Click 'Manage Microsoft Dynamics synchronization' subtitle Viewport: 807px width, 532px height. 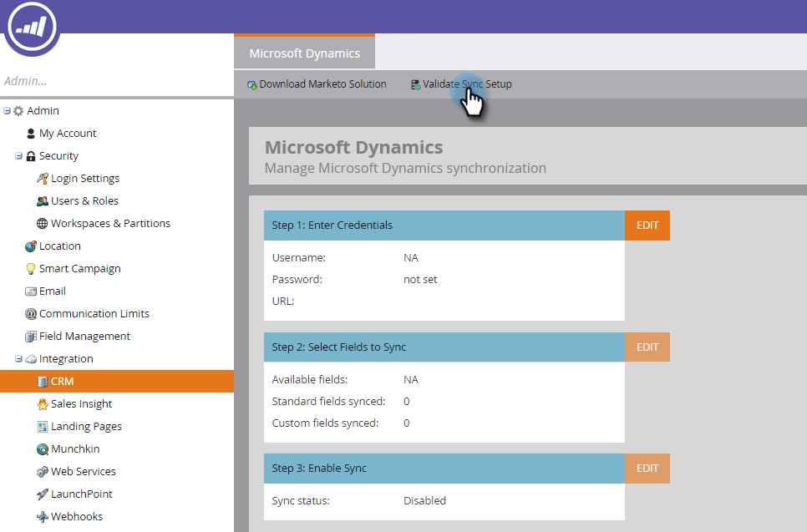[x=405, y=168]
